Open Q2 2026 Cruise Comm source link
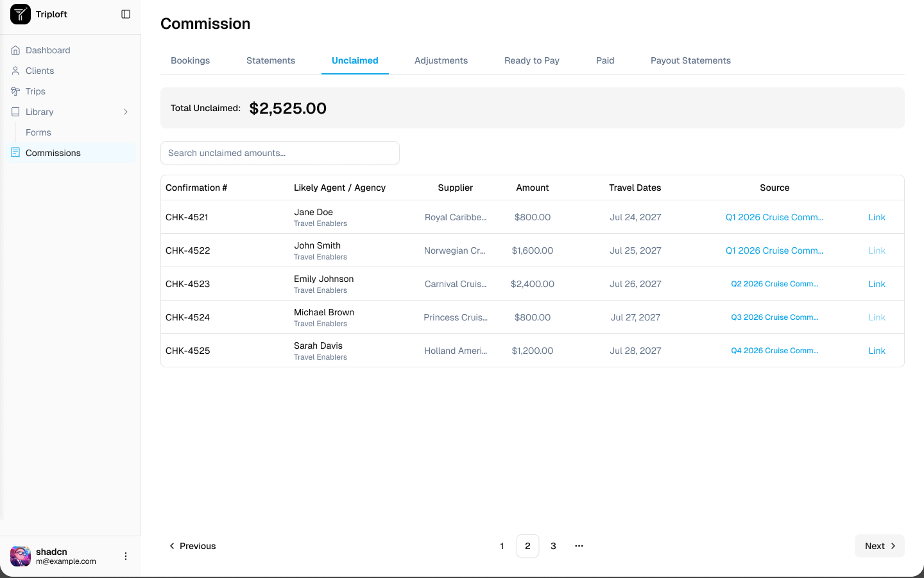Image resolution: width=924 pixels, height=578 pixels. pos(774,284)
